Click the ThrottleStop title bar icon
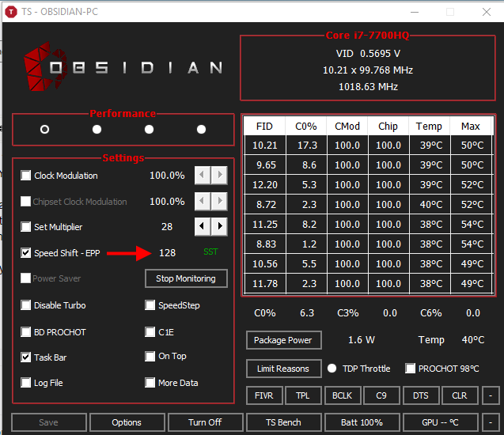This screenshot has width=504, height=435. 13,12
